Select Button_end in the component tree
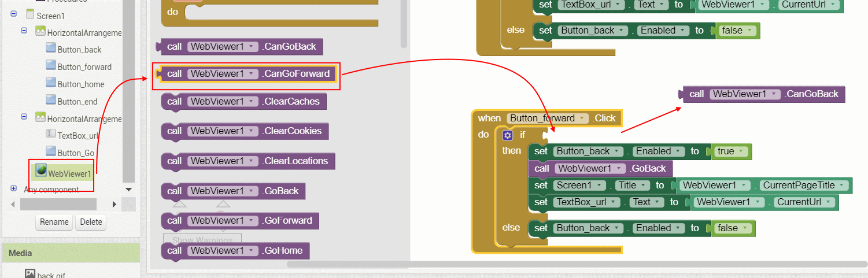Screen dimensions: 868x278 pyautogui.click(x=77, y=102)
